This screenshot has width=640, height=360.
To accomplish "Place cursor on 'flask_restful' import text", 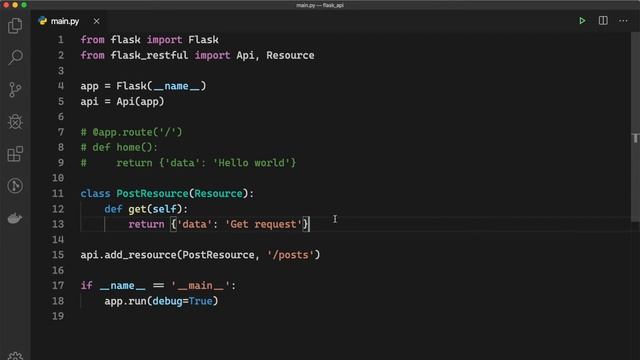I will (149, 55).
